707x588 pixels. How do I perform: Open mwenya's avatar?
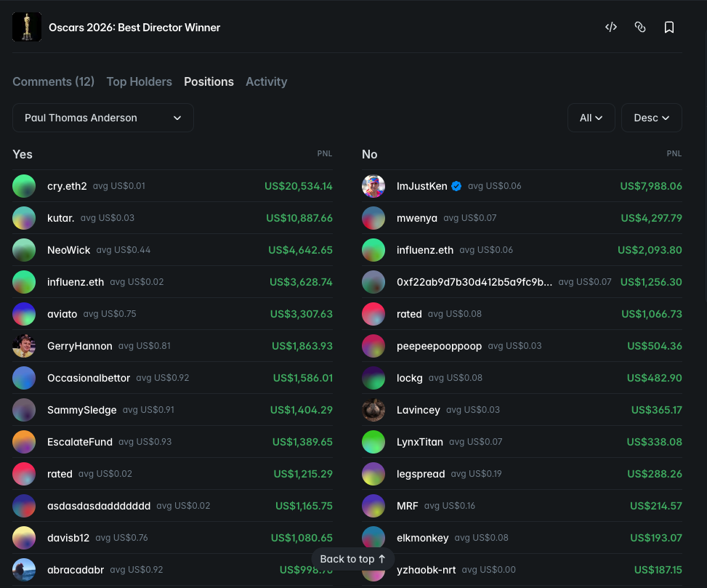(x=373, y=218)
